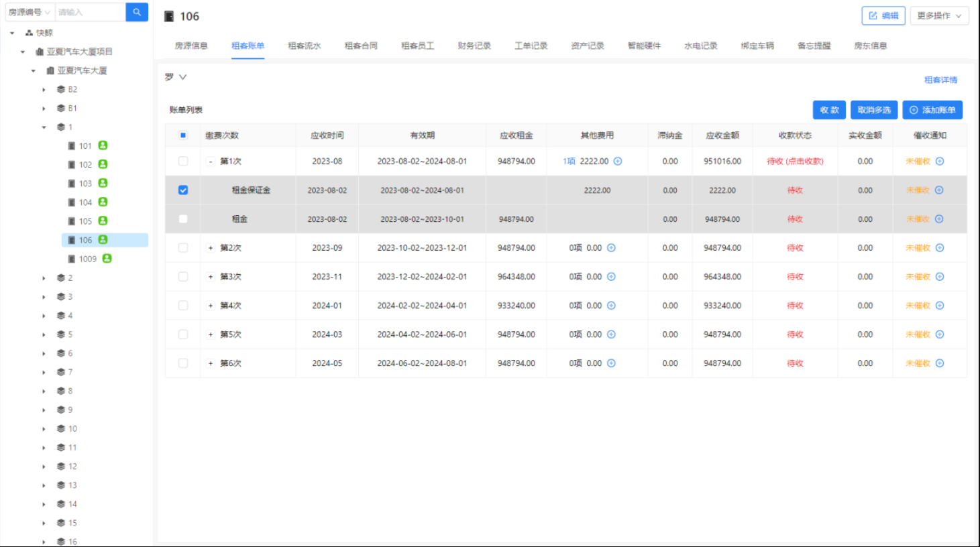Image resolution: width=980 pixels, height=547 pixels.
Task: Click the blue search magnifier icon
Action: click(x=137, y=12)
